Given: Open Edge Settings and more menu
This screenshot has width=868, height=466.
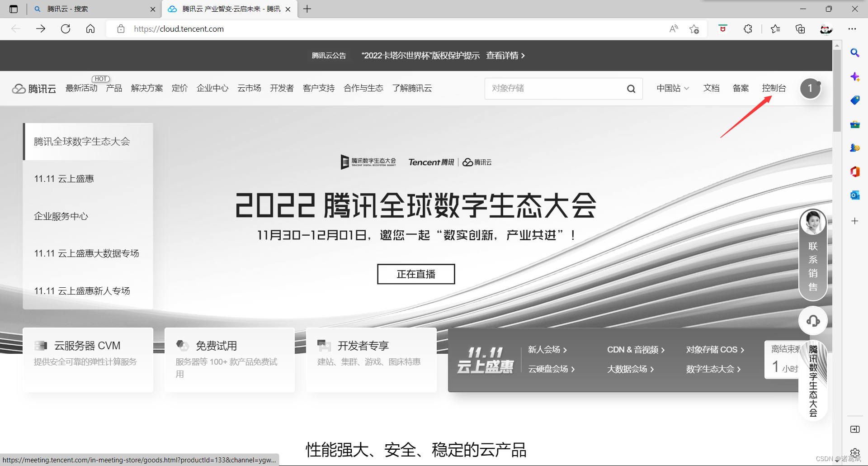Looking at the screenshot, I should tap(852, 29).
